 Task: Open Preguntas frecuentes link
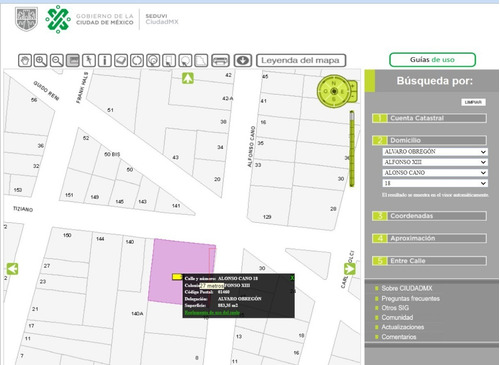coord(410,298)
